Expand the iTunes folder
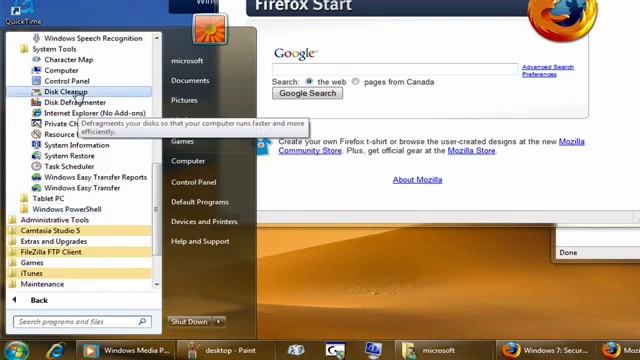The image size is (640, 360). click(x=80, y=273)
